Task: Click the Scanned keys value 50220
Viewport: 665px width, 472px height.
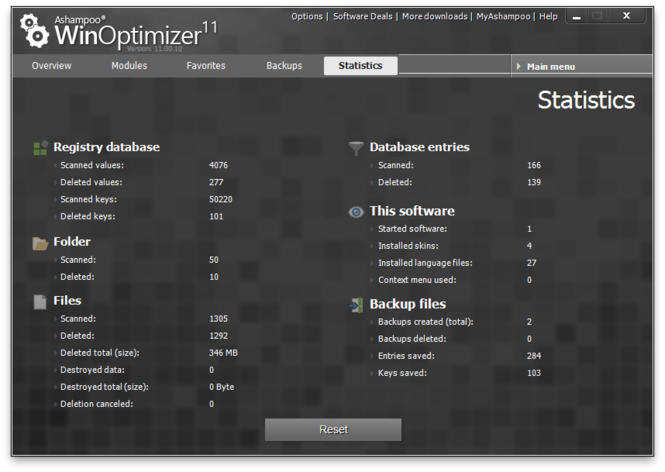Action: coord(221,199)
